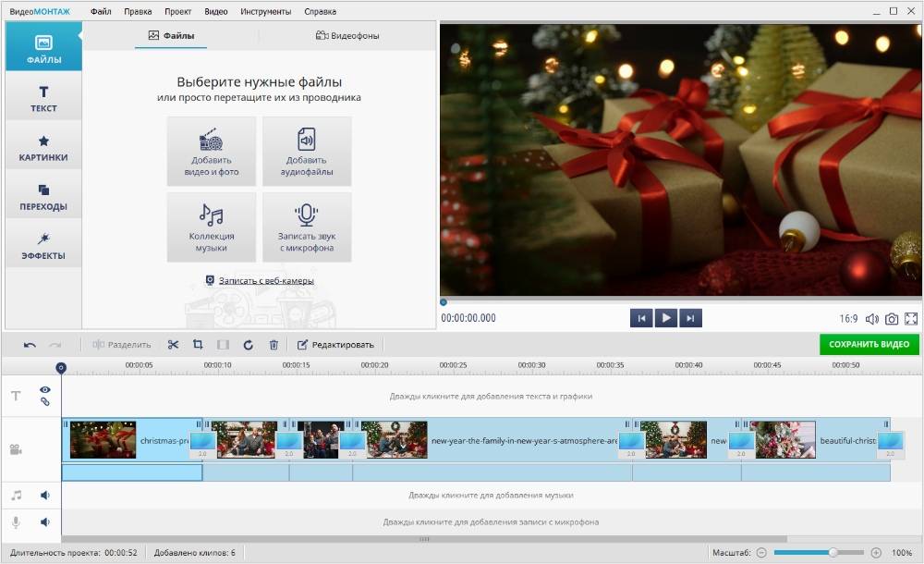This screenshot has height=564, width=924.
Task: Click the Записать с веб-камеры link
Action: pos(266,280)
